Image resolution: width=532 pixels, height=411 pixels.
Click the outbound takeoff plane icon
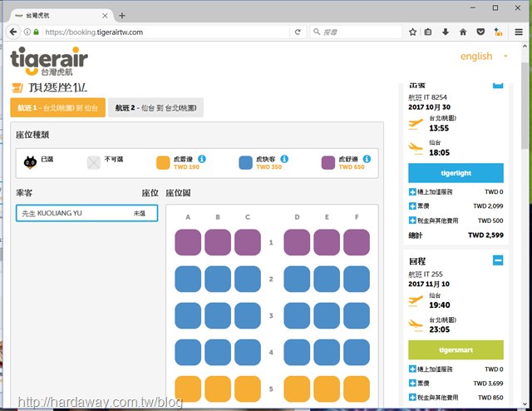click(x=416, y=124)
